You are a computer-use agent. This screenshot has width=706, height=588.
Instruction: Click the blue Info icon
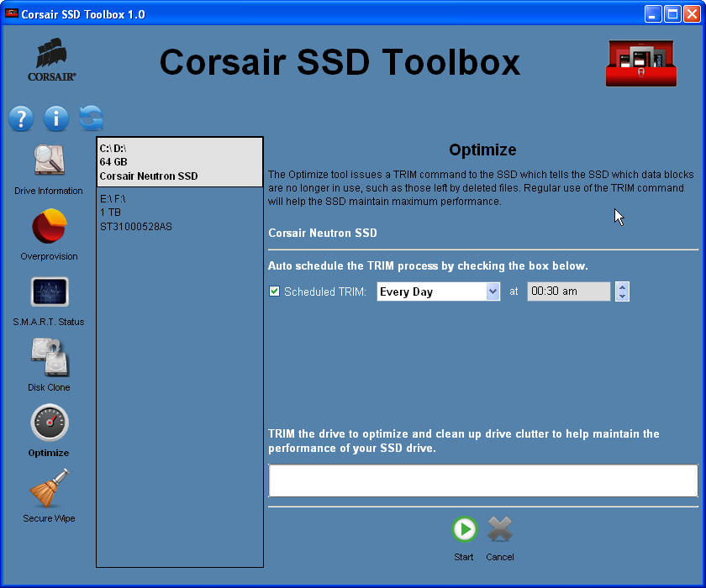(x=56, y=118)
